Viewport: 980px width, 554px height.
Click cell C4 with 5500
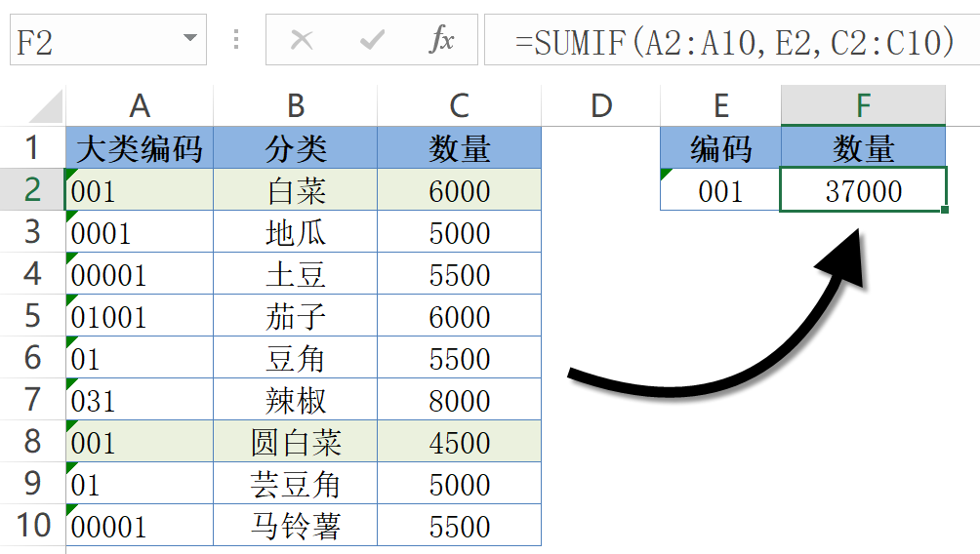click(460, 273)
